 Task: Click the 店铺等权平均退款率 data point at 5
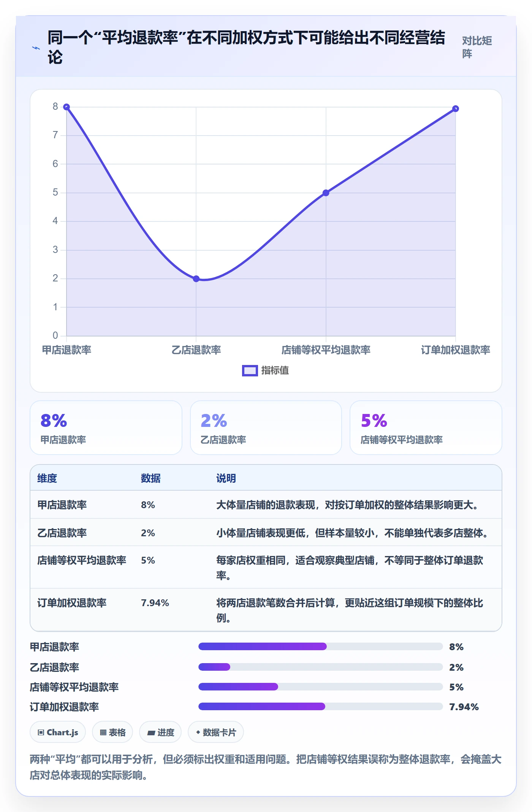point(326,193)
